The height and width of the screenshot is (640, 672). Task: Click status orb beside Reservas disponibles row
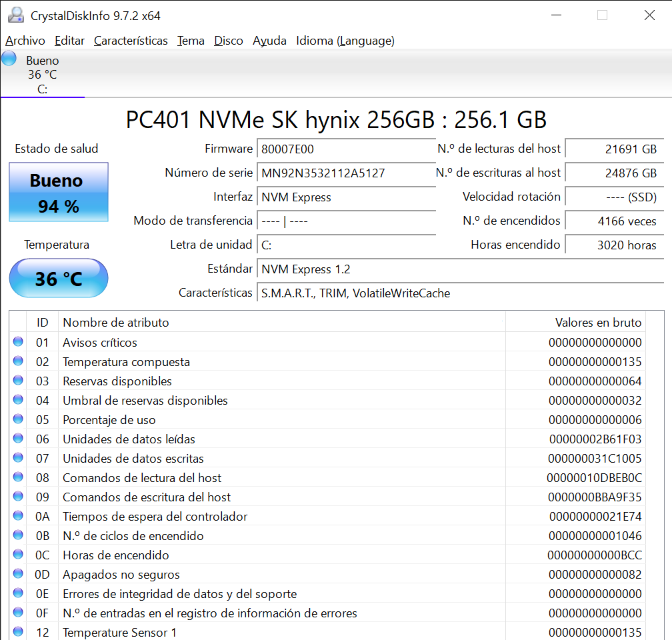click(x=18, y=381)
